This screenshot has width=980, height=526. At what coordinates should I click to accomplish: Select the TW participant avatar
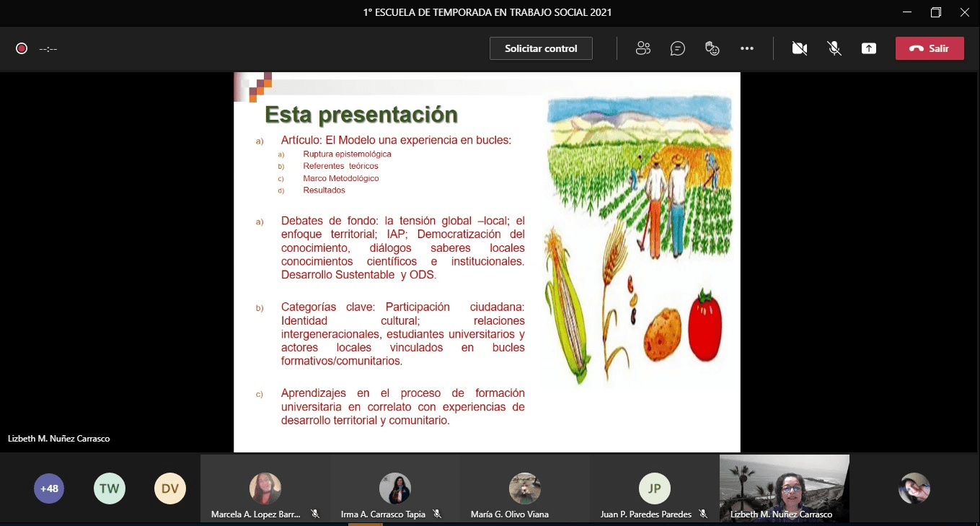110,488
